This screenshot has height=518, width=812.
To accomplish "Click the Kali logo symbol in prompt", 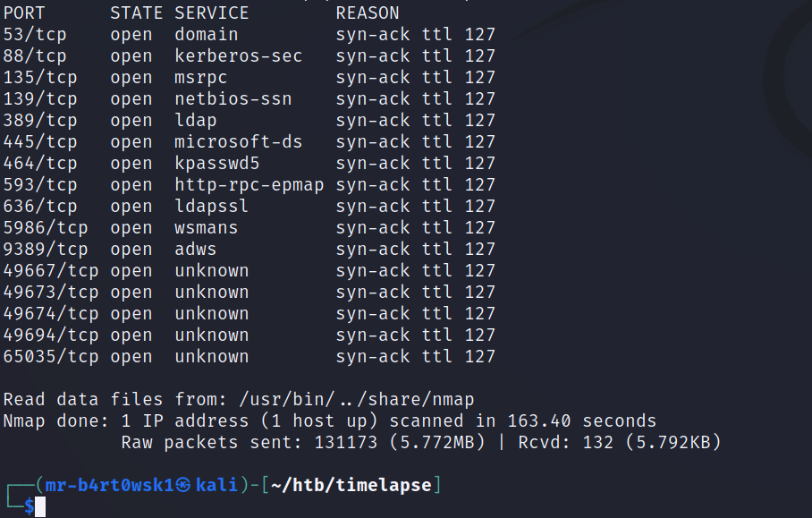I will 182,485.
